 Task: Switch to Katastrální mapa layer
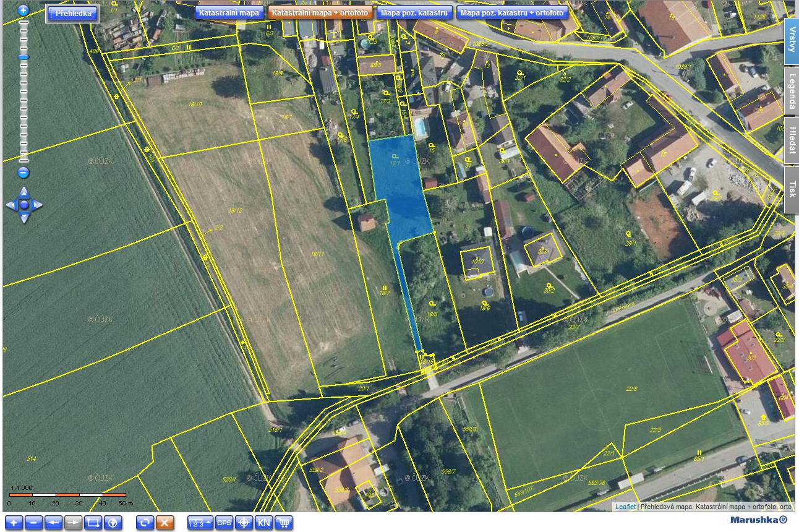(x=229, y=12)
